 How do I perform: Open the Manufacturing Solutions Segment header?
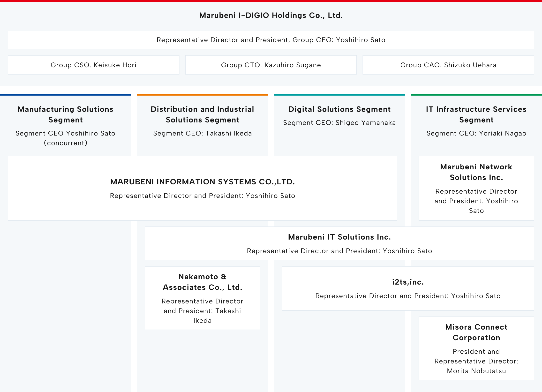coord(65,114)
